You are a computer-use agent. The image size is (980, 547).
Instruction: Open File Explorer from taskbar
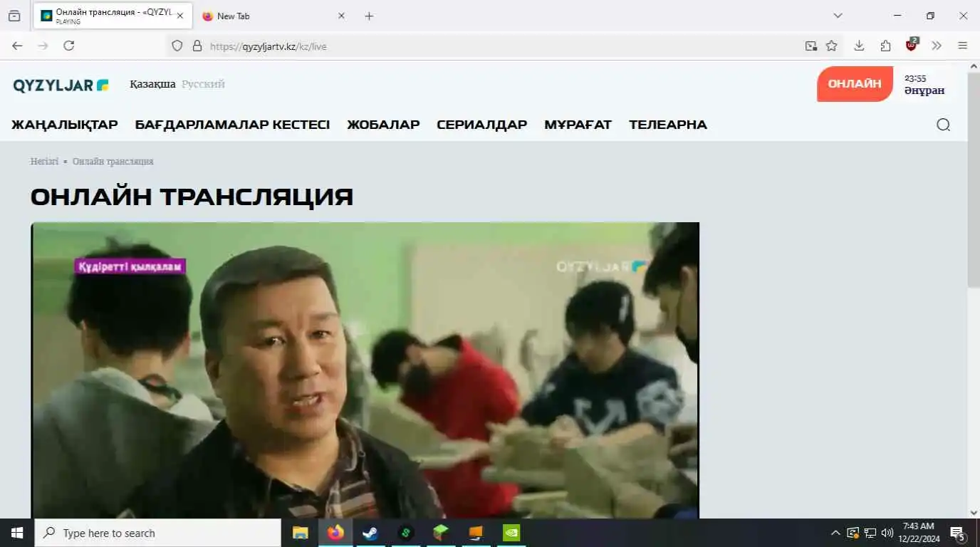tap(301, 533)
